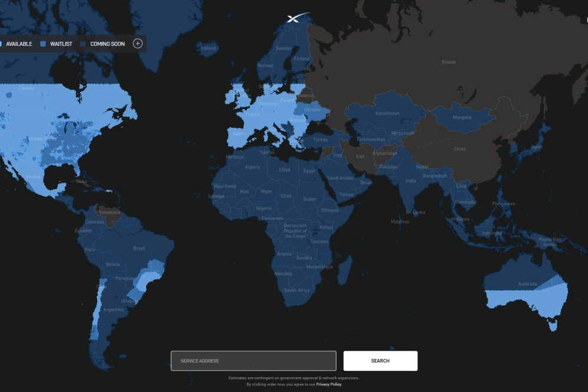This screenshot has height=392, width=588.
Task: Select China on the coverage map
Action: [459, 149]
